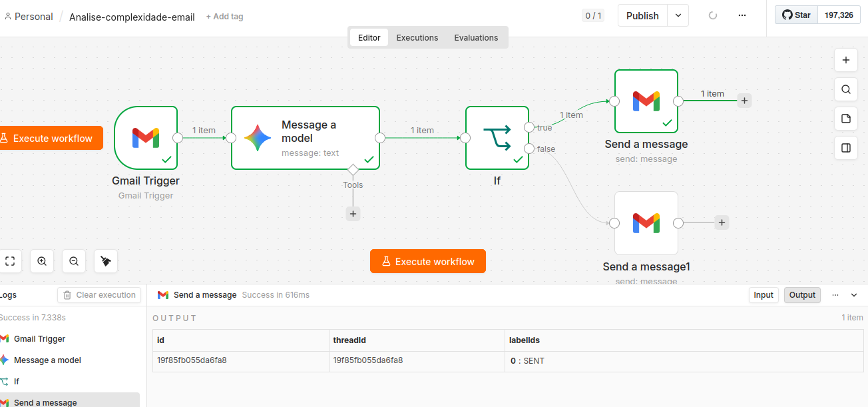Zoom in on the workflow canvas
This screenshot has width=868, height=407.
click(42, 262)
